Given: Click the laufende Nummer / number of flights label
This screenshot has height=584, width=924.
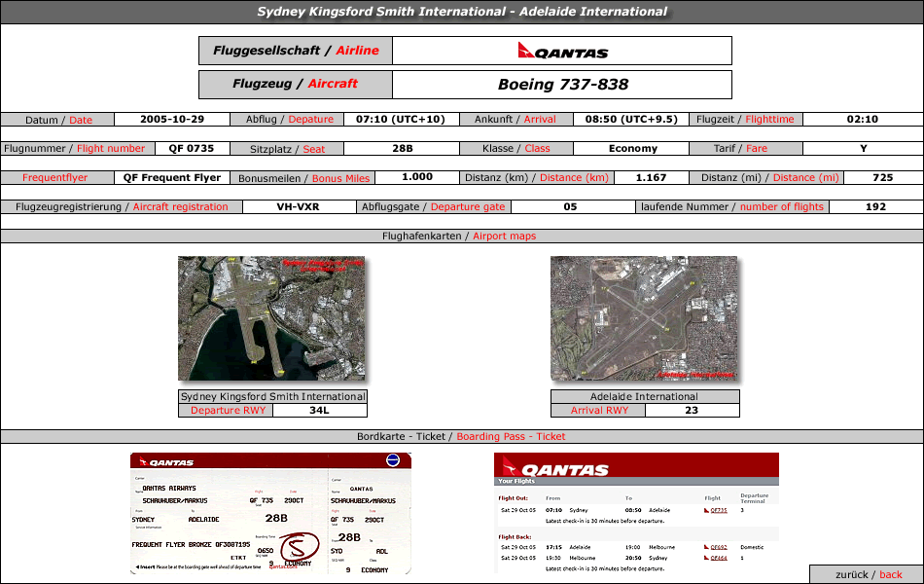Looking at the screenshot, I should click(731, 207).
